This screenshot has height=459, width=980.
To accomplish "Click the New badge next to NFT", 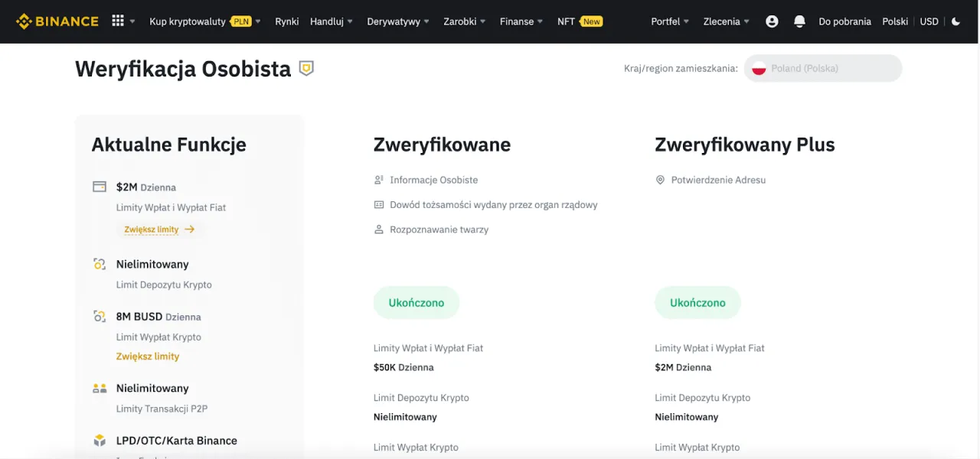I will coord(591,21).
